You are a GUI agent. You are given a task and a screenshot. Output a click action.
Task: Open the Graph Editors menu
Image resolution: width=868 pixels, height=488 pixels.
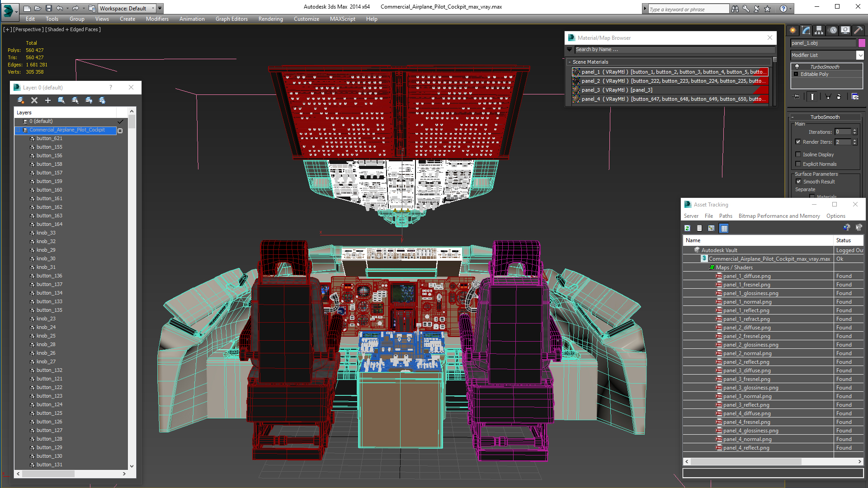coord(231,19)
